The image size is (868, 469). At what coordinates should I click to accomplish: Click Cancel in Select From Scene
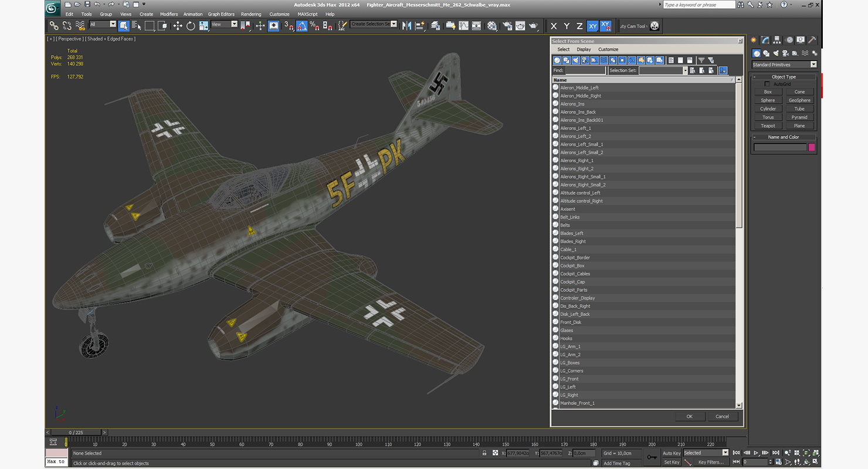(722, 416)
